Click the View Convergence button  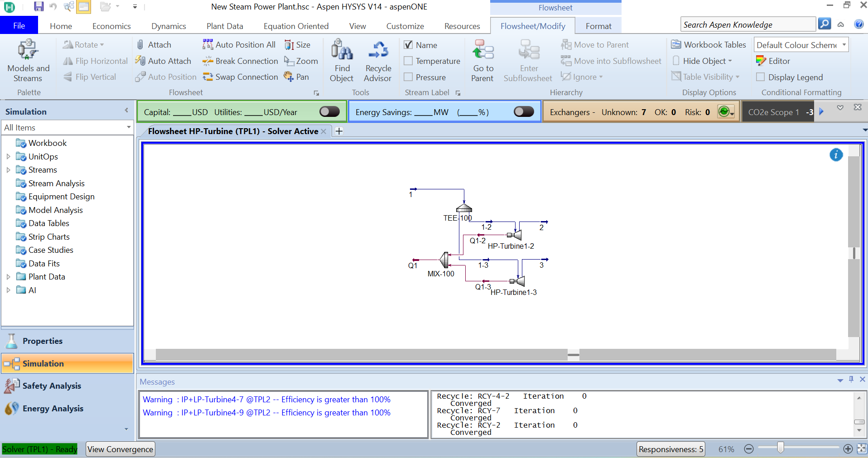coord(121,449)
